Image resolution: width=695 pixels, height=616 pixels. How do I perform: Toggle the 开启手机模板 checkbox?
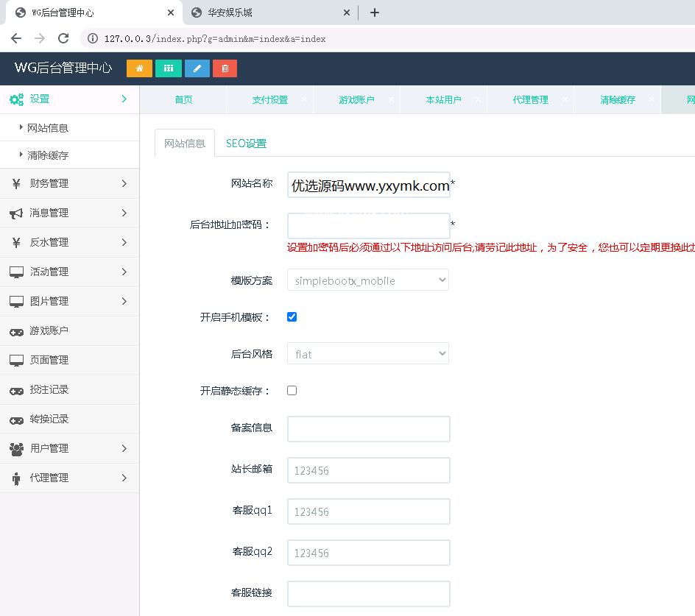pyautogui.click(x=292, y=317)
